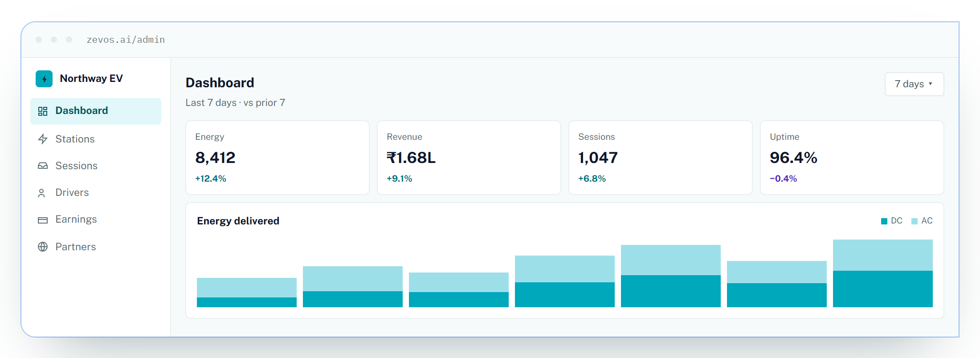Select the Partners sidebar entry
Screen dimensions: 980x358
96,247
